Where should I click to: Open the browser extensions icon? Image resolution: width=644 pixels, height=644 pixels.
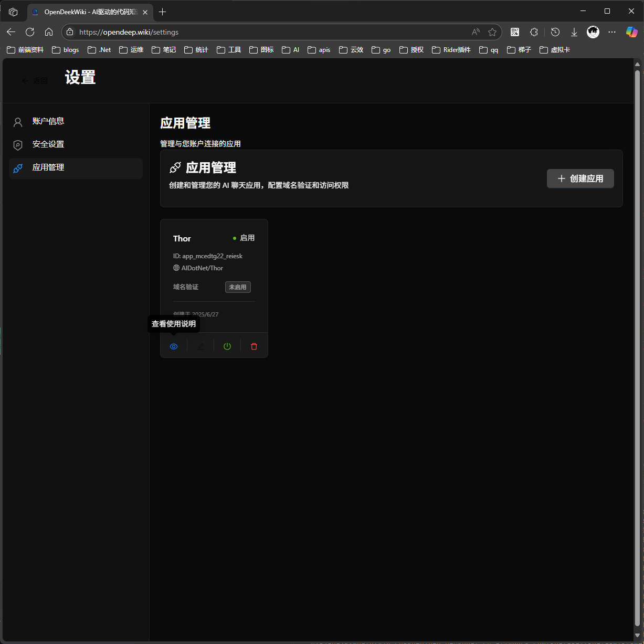pyautogui.click(x=534, y=32)
